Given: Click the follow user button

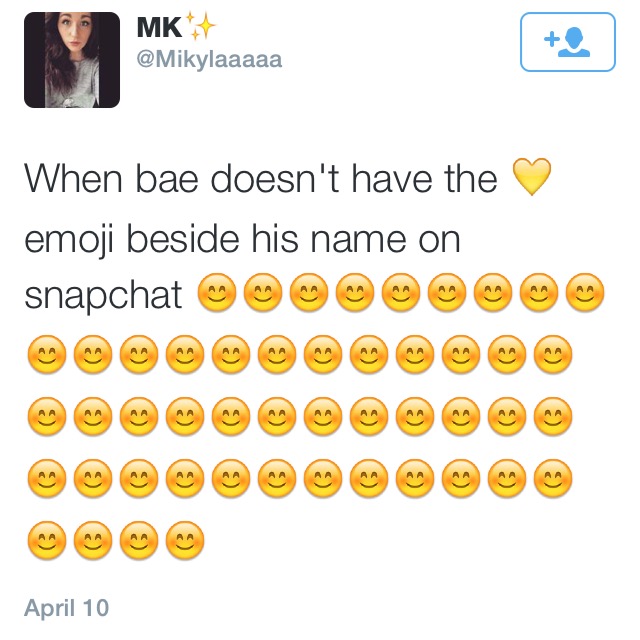Looking at the screenshot, I should (x=567, y=42).
